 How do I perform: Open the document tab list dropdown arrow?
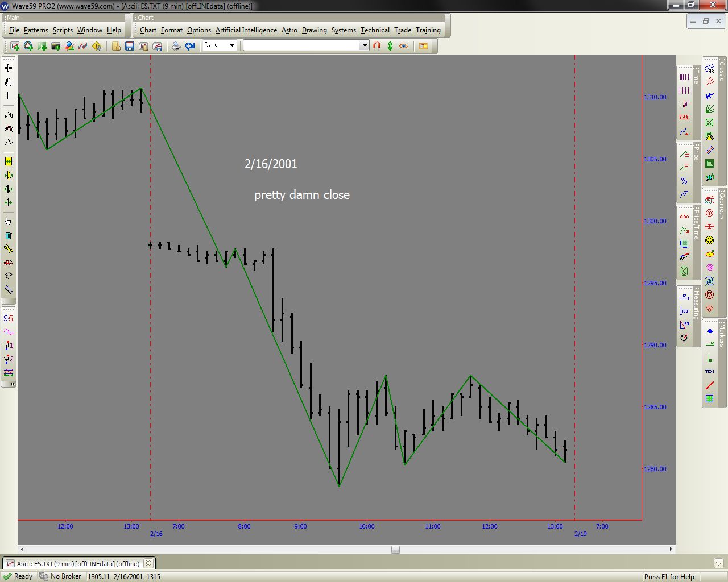(x=719, y=563)
